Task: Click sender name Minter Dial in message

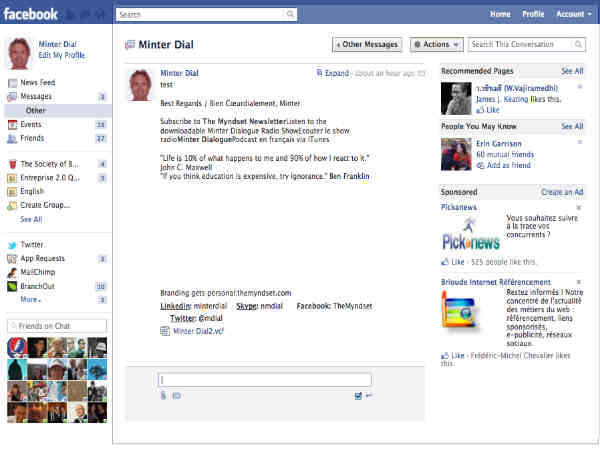Action: [179, 73]
